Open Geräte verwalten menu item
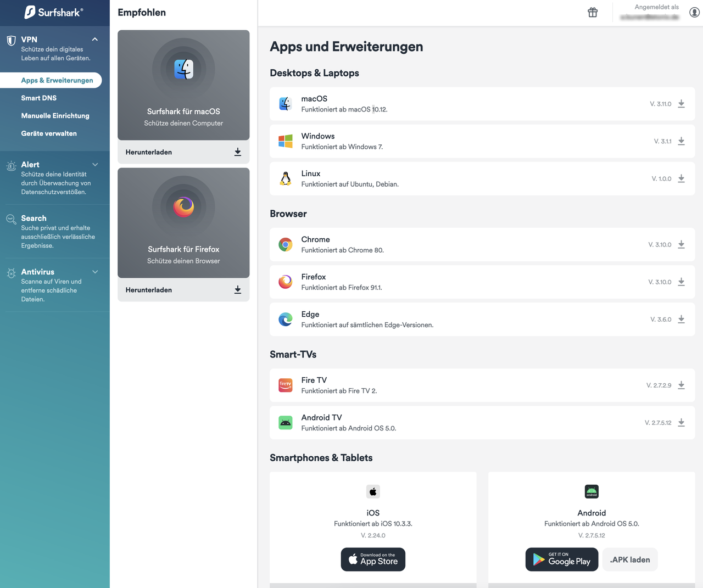703x588 pixels. [x=49, y=133]
